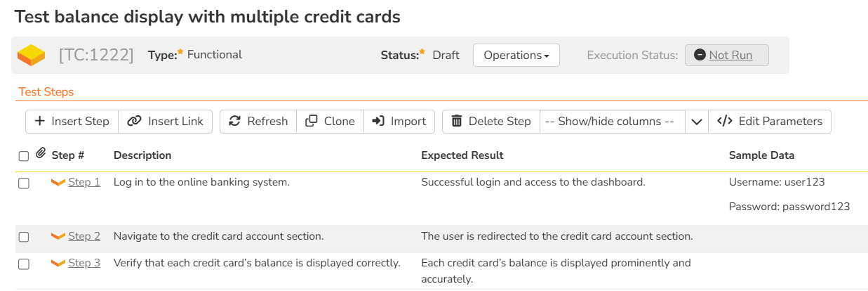
Task: Expand the Step 1 orange chevron
Action: [58, 183]
